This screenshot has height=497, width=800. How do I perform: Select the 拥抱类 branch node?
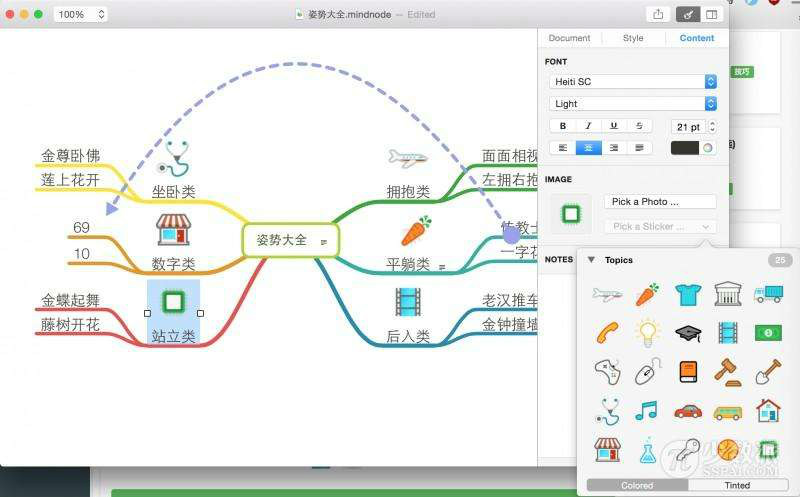(x=408, y=192)
